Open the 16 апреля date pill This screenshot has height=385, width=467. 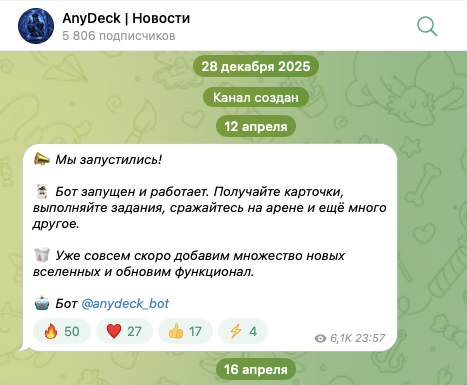(256, 369)
